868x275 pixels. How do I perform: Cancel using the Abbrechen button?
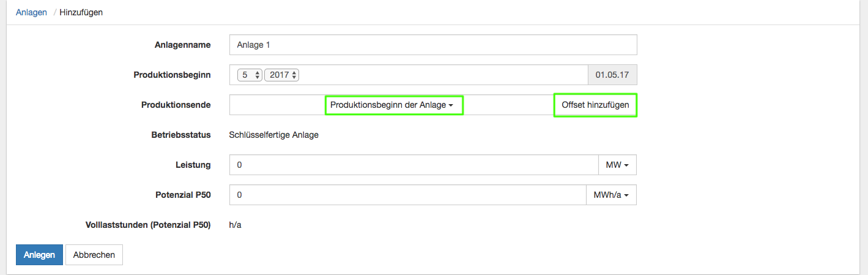click(94, 255)
